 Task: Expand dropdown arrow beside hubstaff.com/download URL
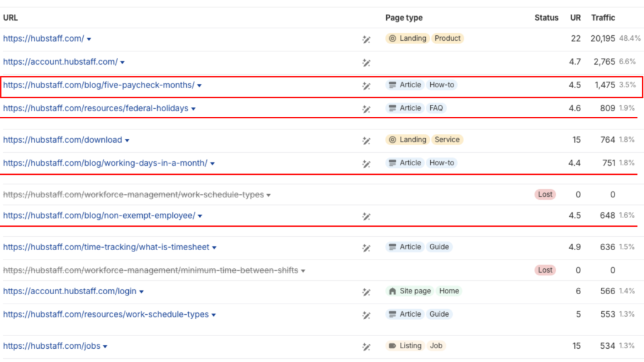(127, 140)
